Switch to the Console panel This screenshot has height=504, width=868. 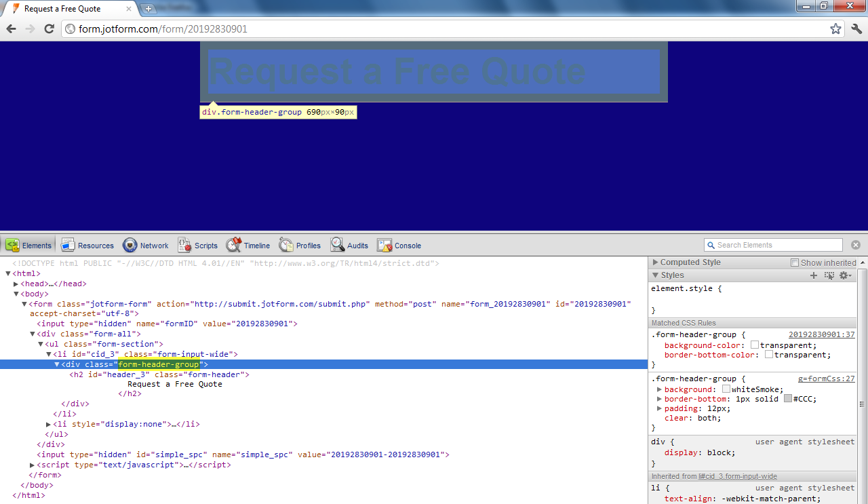[399, 245]
